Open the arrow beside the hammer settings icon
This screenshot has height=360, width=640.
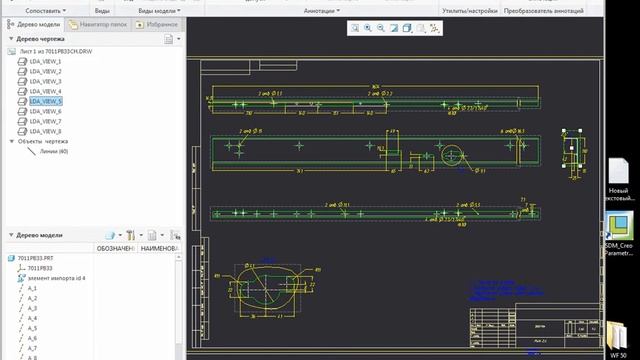141,235
